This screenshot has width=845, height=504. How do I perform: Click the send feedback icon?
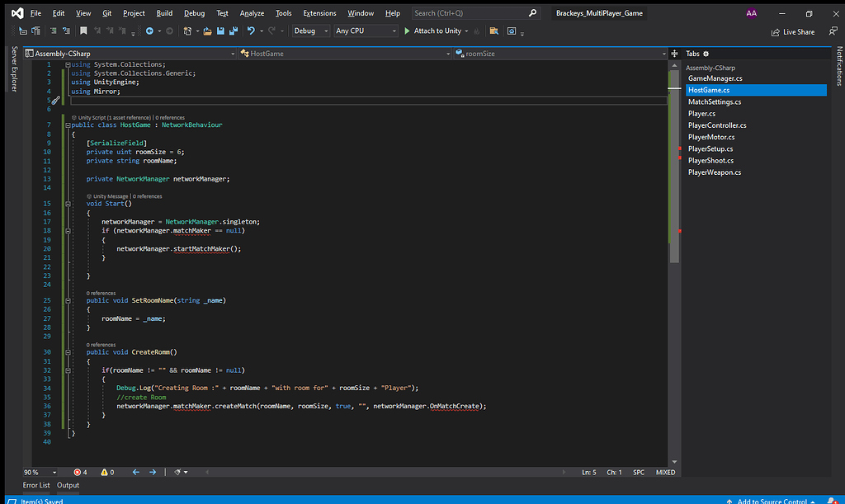pyautogui.click(x=833, y=31)
